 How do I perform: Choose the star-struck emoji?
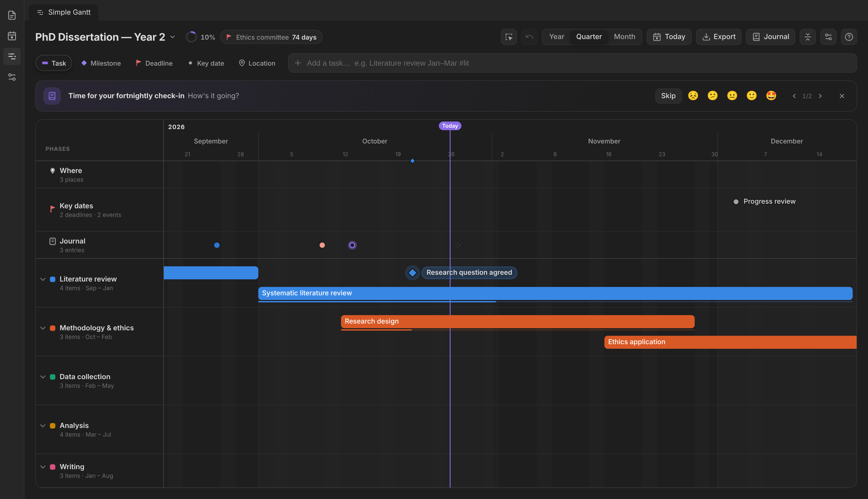[771, 96]
